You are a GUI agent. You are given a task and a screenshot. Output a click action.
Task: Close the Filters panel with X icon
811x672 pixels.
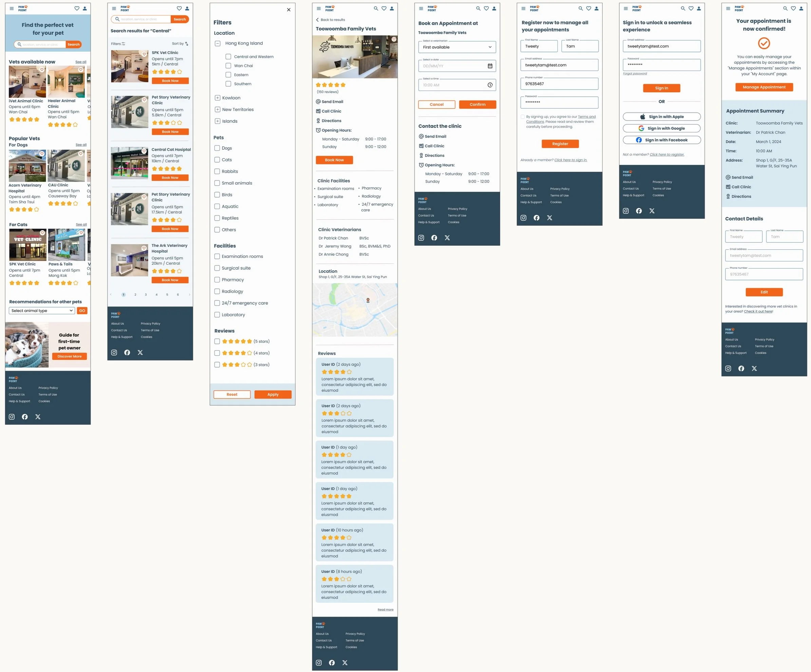pyautogui.click(x=288, y=10)
